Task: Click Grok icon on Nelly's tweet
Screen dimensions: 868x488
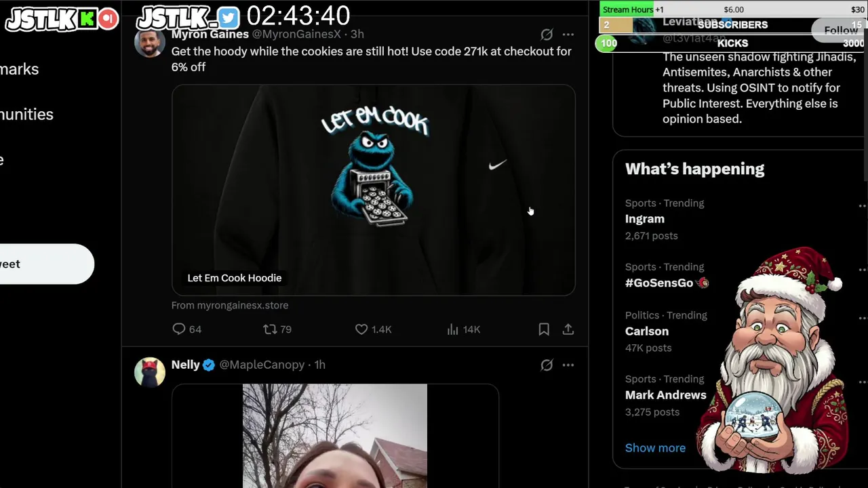Action: (547, 365)
